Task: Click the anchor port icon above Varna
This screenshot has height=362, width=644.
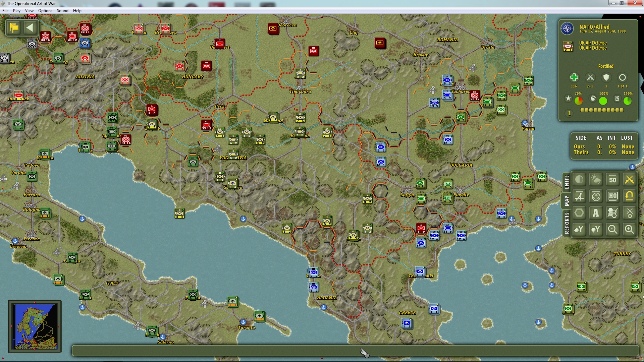Action: 525,123
